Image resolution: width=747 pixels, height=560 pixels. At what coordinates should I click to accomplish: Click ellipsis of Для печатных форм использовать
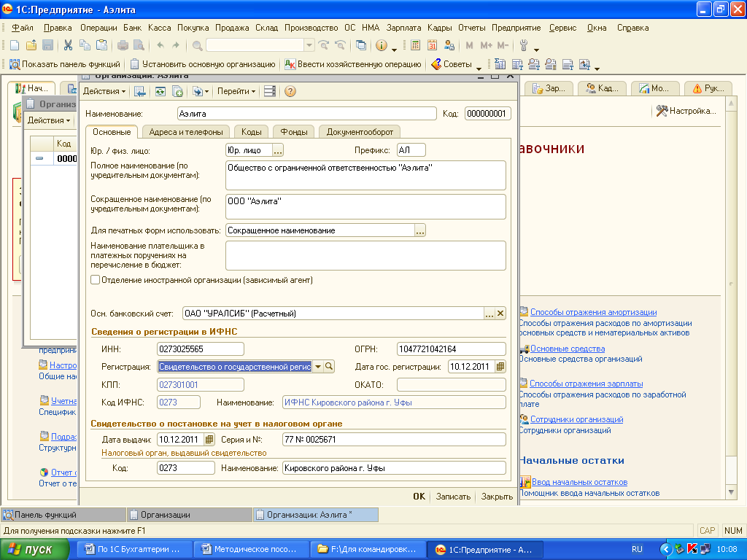pyautogui.click(x=419, y=230)
